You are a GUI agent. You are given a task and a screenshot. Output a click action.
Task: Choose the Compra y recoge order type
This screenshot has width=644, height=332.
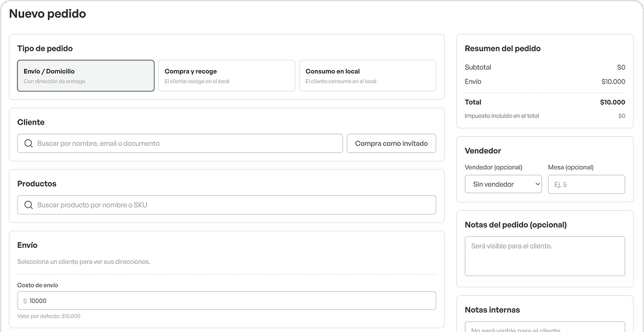227,76
